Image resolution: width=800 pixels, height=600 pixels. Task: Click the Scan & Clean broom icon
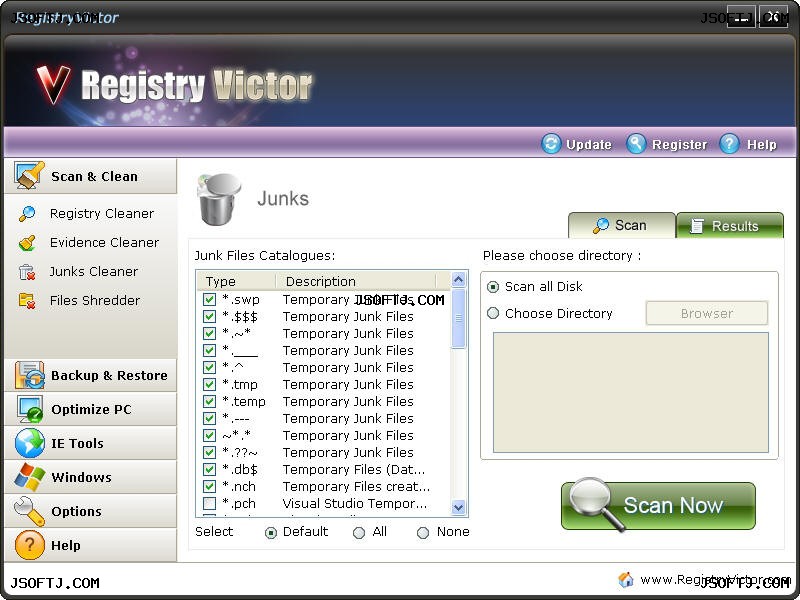tap(29, 176)
